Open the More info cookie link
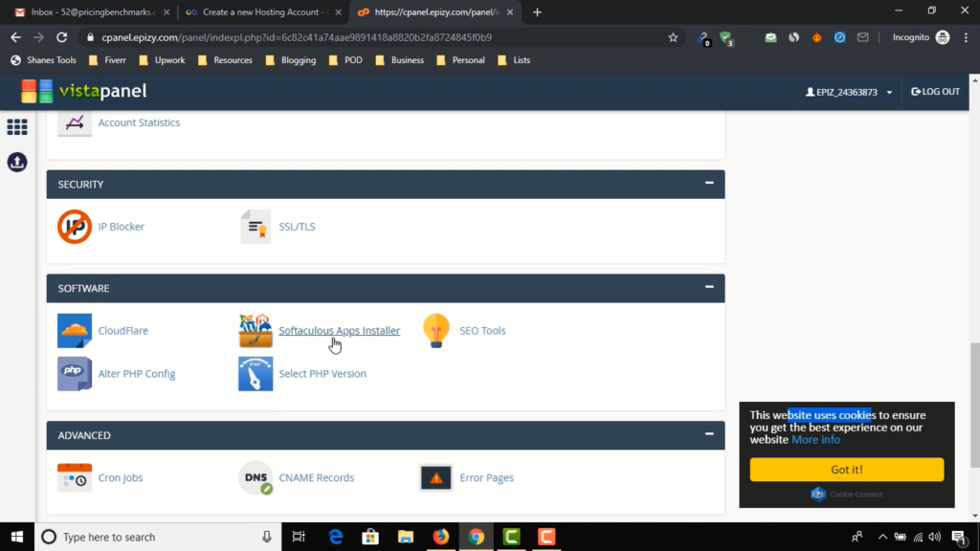This screenshot has width=980, height=551. (815, 440)
